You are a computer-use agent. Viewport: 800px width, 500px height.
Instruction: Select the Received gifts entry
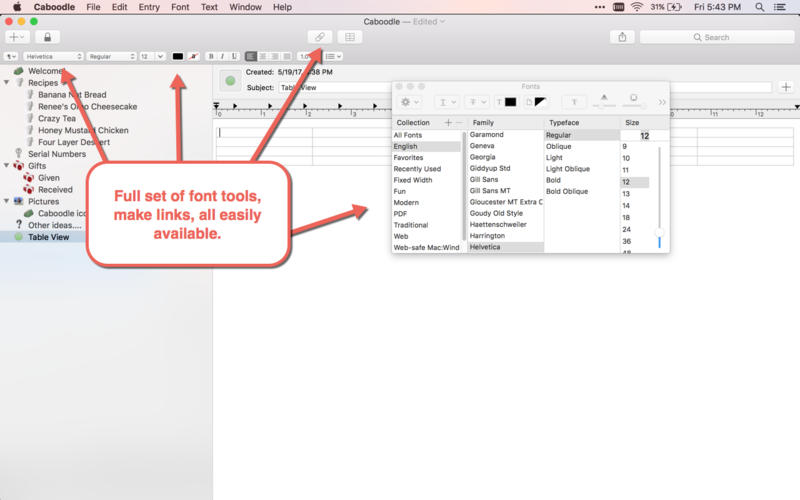tap(55, 190)
